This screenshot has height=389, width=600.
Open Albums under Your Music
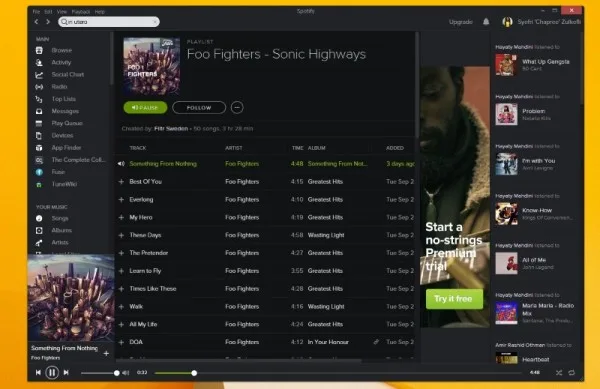click(61, 231)
